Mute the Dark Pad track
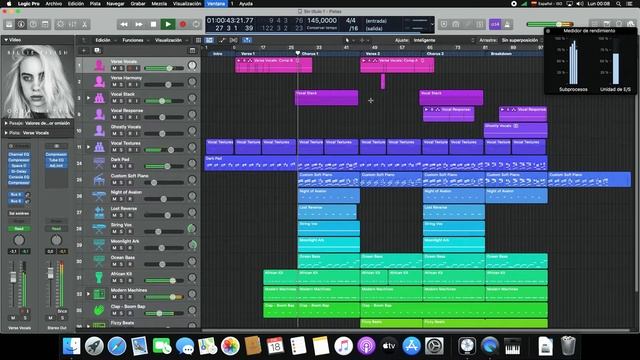Screen dimensions: 640x360 tap(114, 166)
